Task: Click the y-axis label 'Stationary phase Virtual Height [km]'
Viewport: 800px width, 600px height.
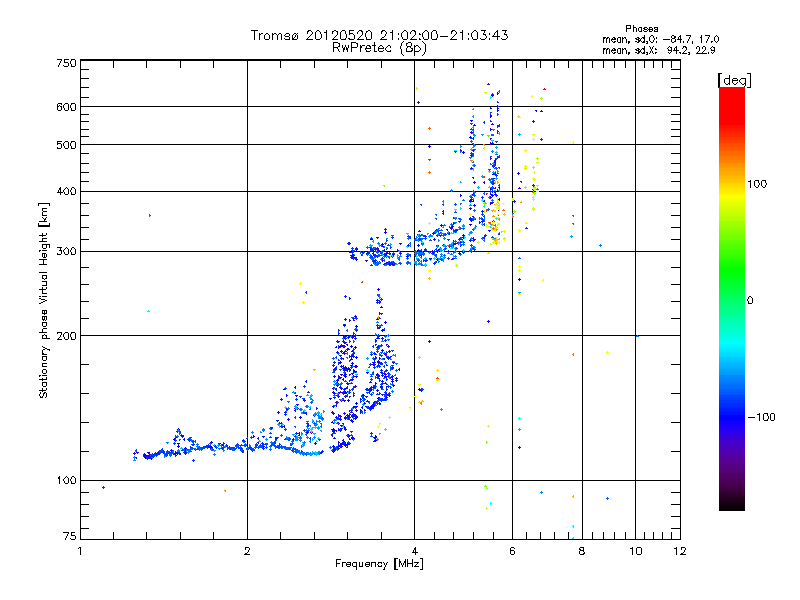Action: (43, 300)
